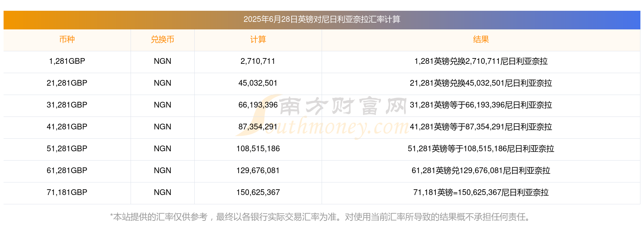Select the value 45,032,501 in 计算 column

coord(258,83)
